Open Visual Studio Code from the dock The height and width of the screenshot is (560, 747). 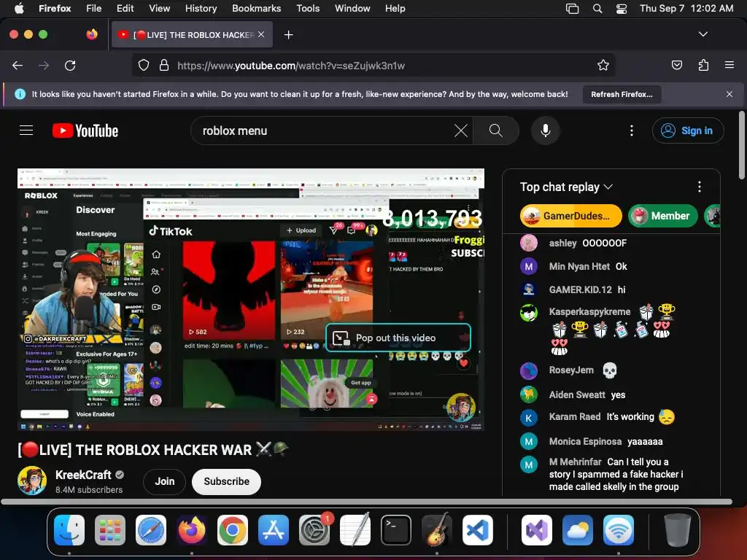[477, 530]
